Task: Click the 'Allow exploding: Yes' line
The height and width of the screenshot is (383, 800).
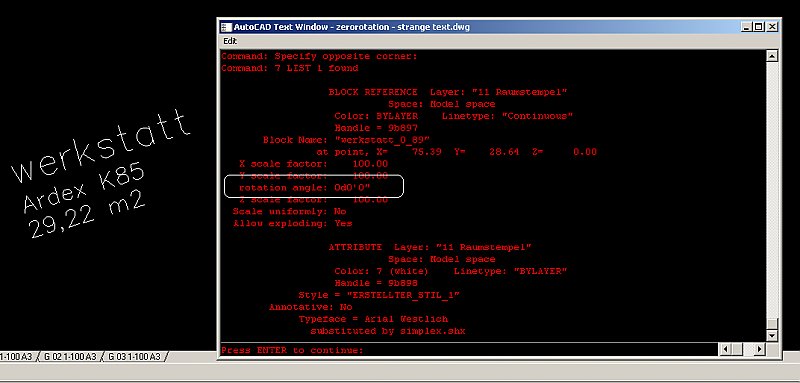Action: (292, 223)
